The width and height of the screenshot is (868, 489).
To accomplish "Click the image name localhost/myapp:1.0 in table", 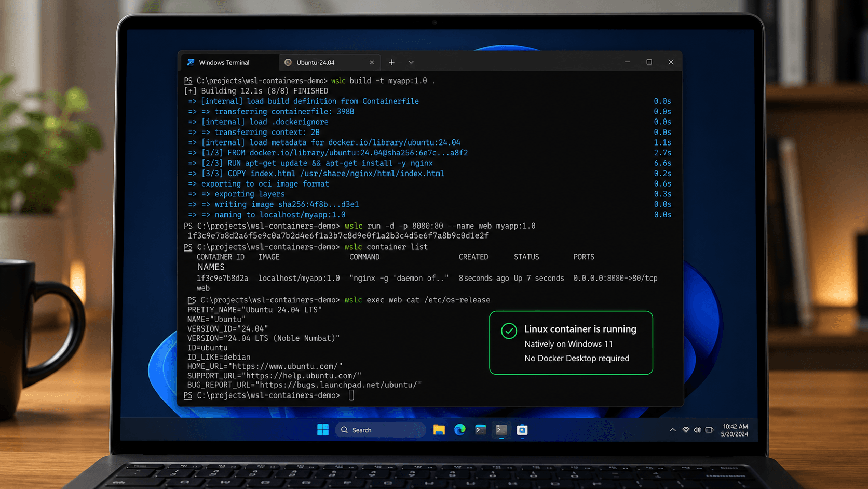I will 299,279.
